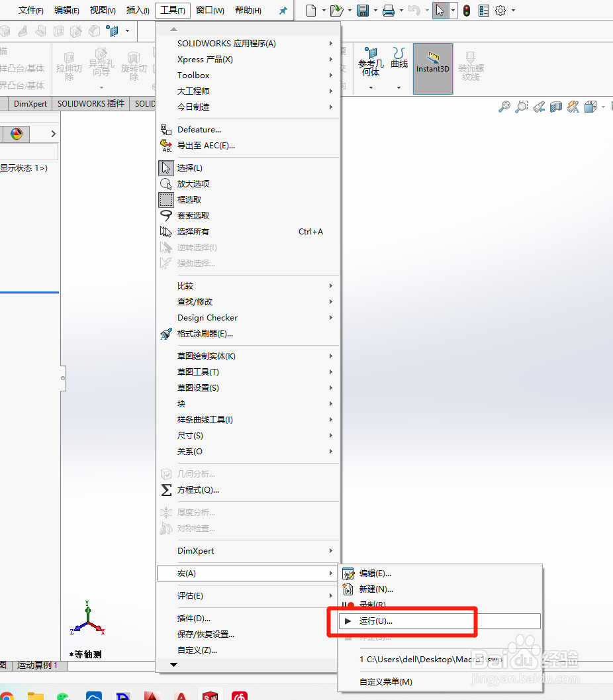Switch to the DimXpert tab

(x=30, y=103)
